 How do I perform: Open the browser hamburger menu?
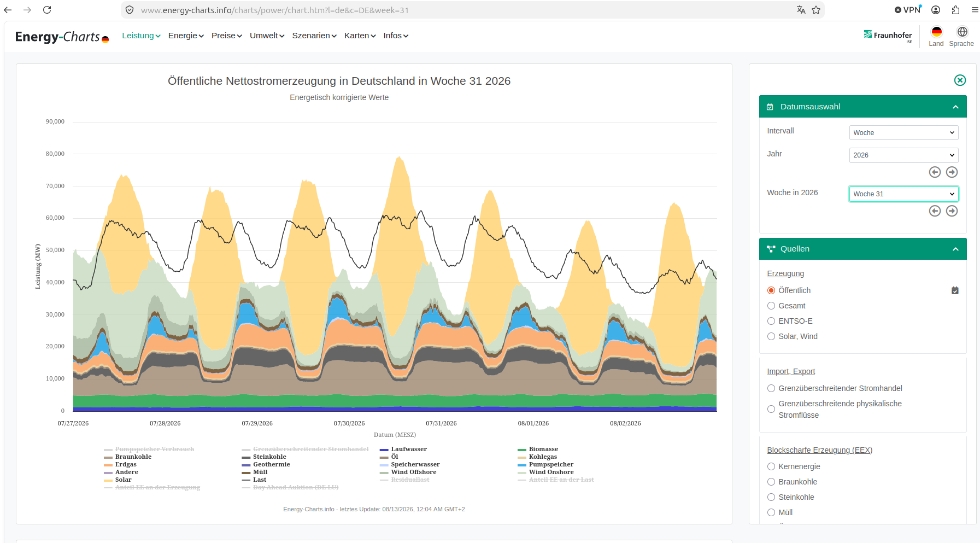coord(975,10)
